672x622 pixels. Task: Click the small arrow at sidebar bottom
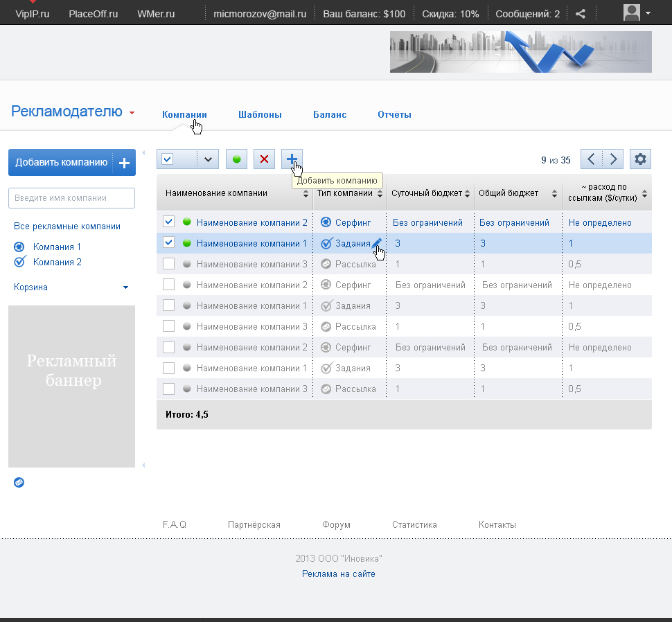[143, 465]
